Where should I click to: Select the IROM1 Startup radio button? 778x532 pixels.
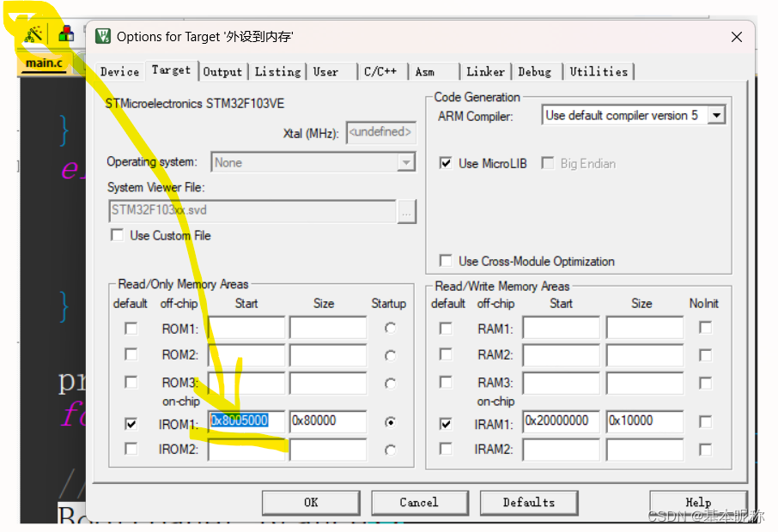(x=391, y=422)
